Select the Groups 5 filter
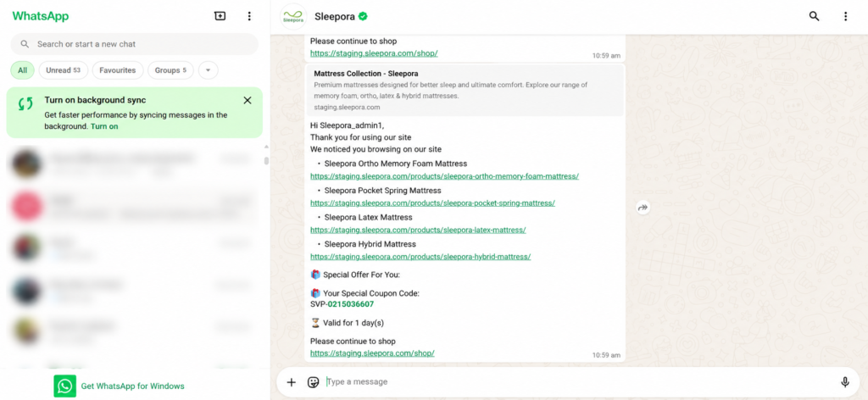The width and height of the screenshot is (868, 400). click(170, 70)
